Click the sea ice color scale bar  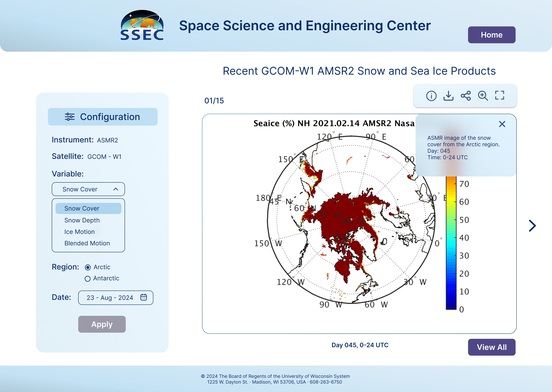(451, 243)
